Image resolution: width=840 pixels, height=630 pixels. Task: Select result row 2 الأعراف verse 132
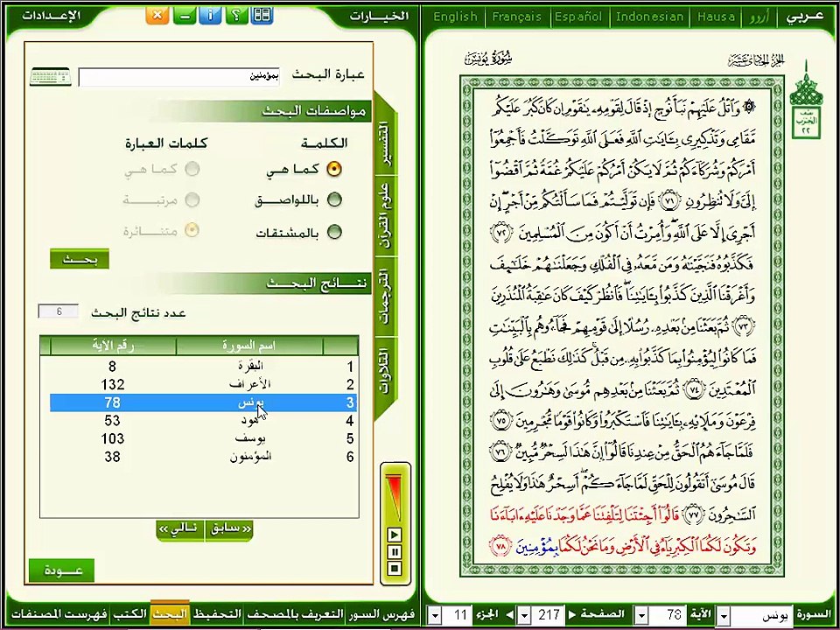[x=203, y=385]
